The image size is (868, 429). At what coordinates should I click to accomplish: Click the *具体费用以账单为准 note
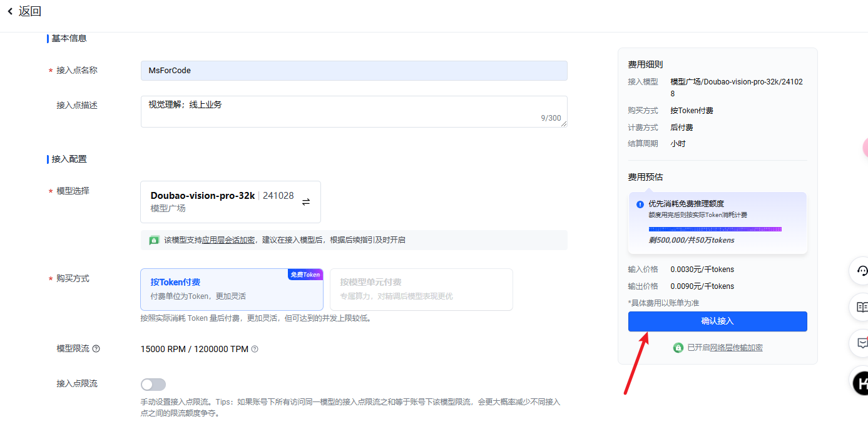click(663, 303)
